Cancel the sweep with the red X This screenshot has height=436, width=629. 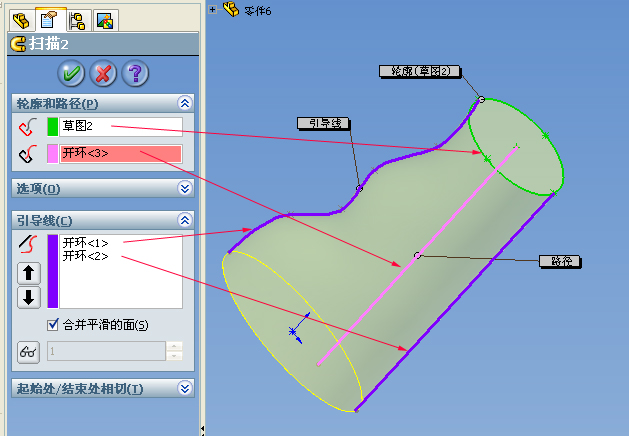point(103,73)
